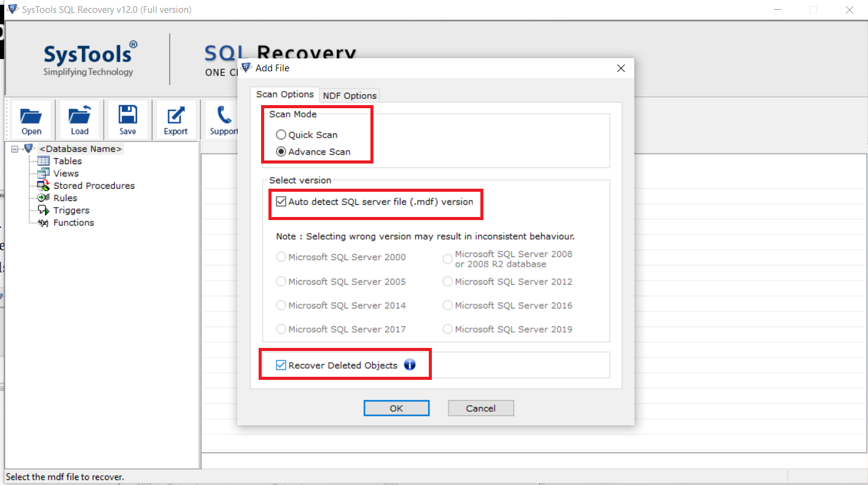Select the Tables icon in the tree
Viewport: 868px width, 485px height.
point(44,160)
